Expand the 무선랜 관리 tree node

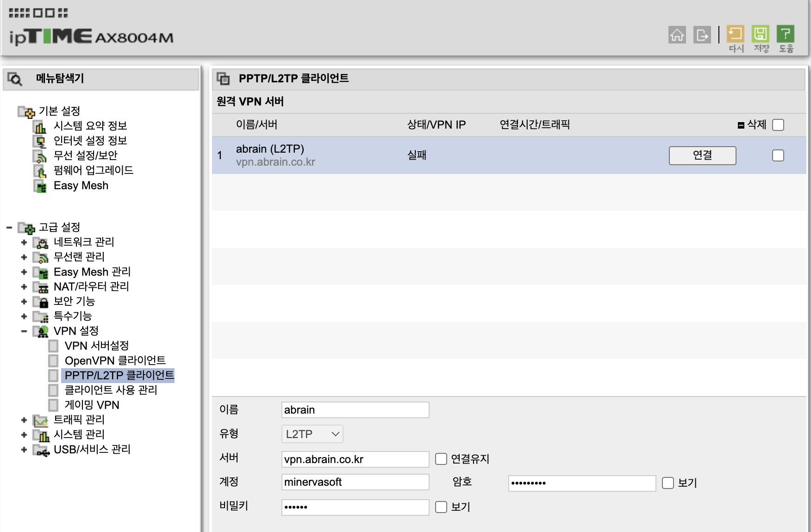[24, 257]
